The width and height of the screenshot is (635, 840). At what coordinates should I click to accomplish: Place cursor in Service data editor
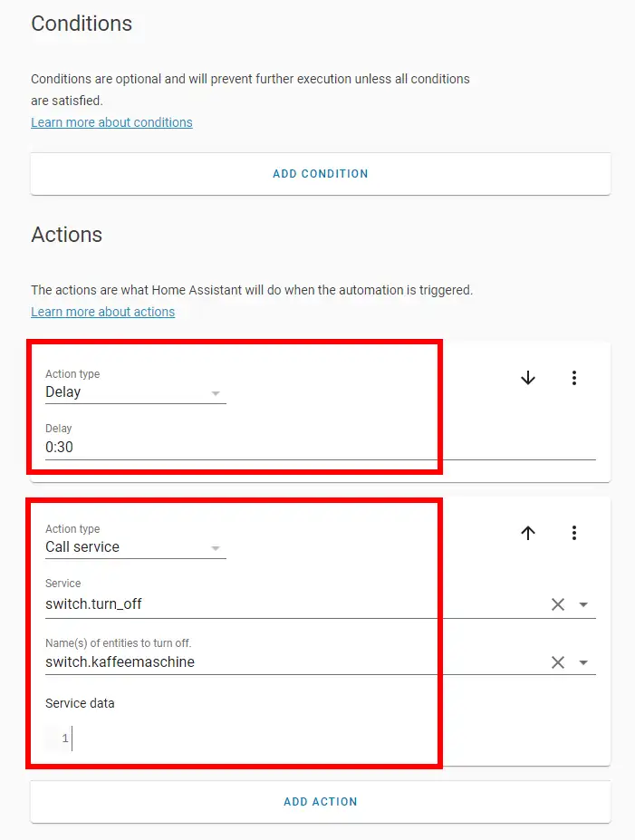(x=226, y=739)
